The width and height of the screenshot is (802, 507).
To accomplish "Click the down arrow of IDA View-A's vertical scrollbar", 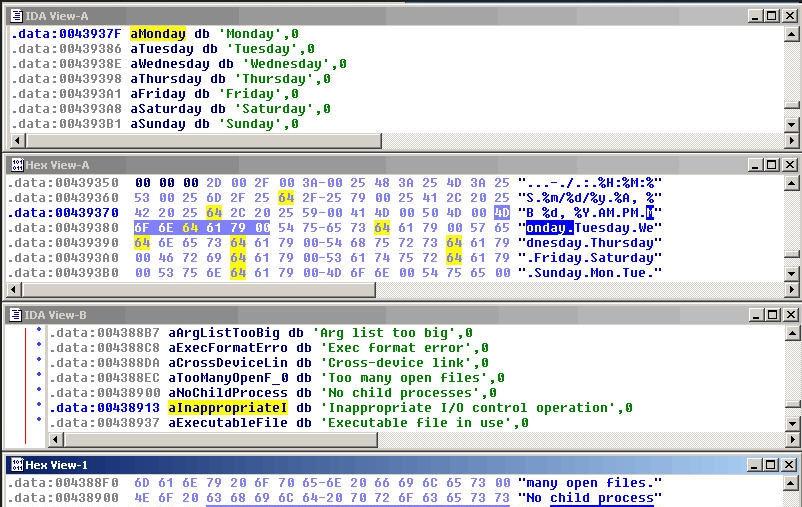I will point(792,124).
